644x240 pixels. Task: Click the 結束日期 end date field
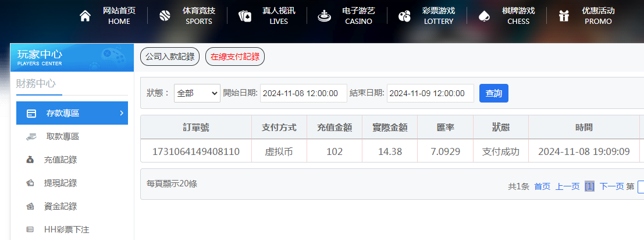(x=430, y=93)
